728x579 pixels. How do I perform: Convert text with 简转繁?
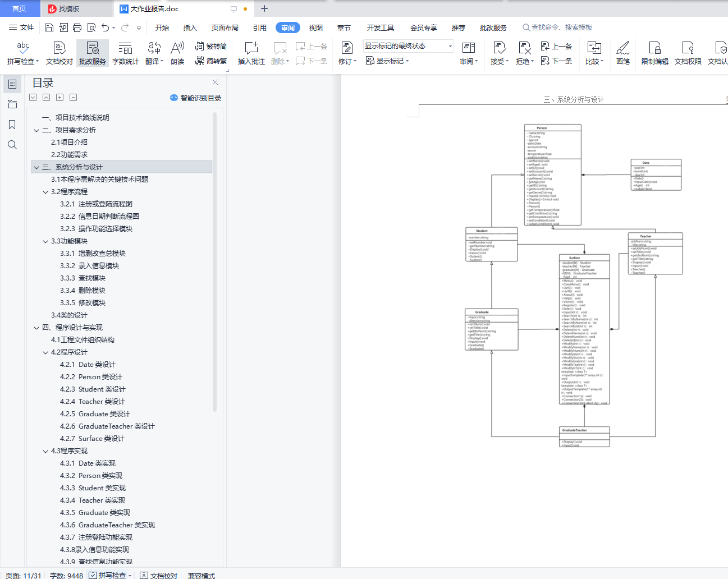[211, 61]
